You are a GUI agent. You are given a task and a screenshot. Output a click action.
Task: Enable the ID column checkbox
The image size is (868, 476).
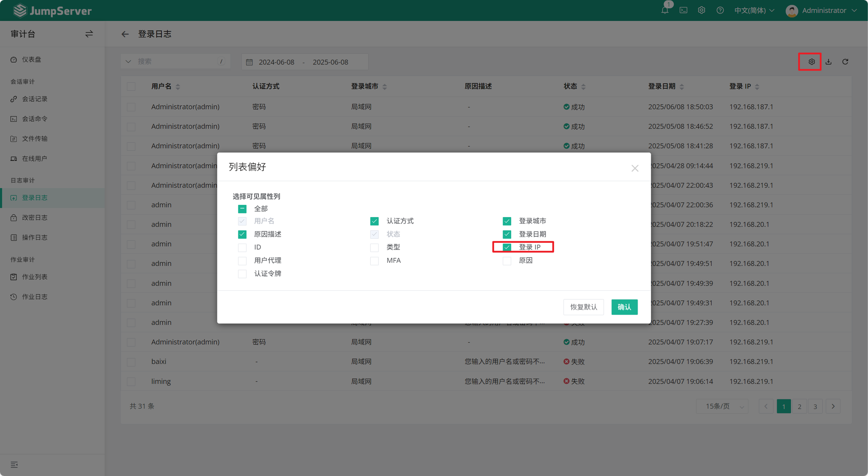tap(242, 247)
